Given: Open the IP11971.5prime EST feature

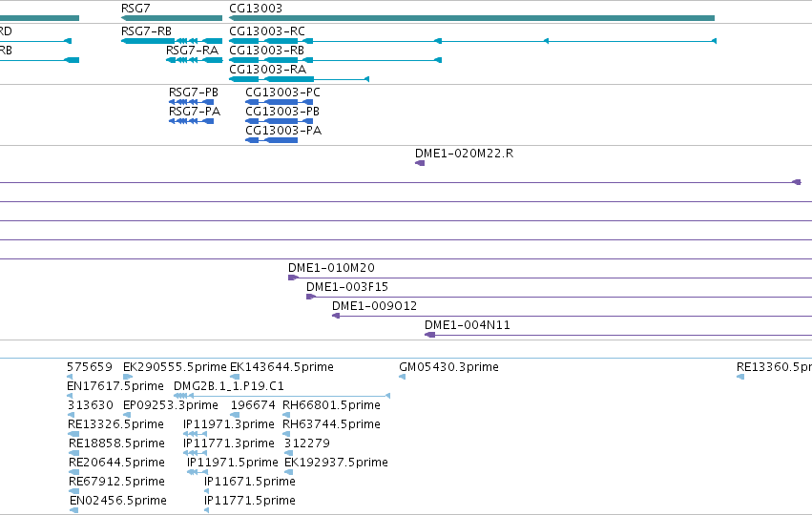Looking at the screenshot, I should pyautogui.click(x=198, y=472).
